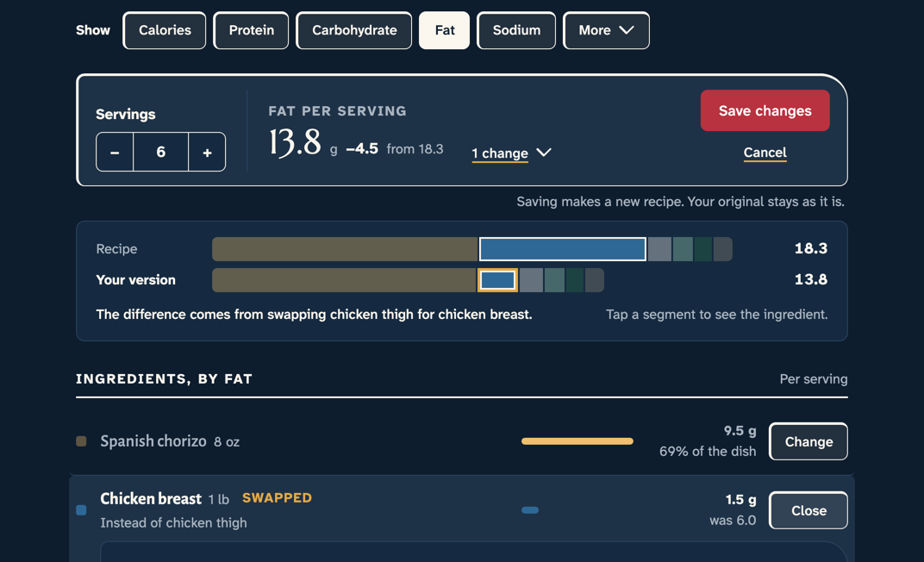Click Save changes button
924x562 pixels.
click(x=765, y=110)
